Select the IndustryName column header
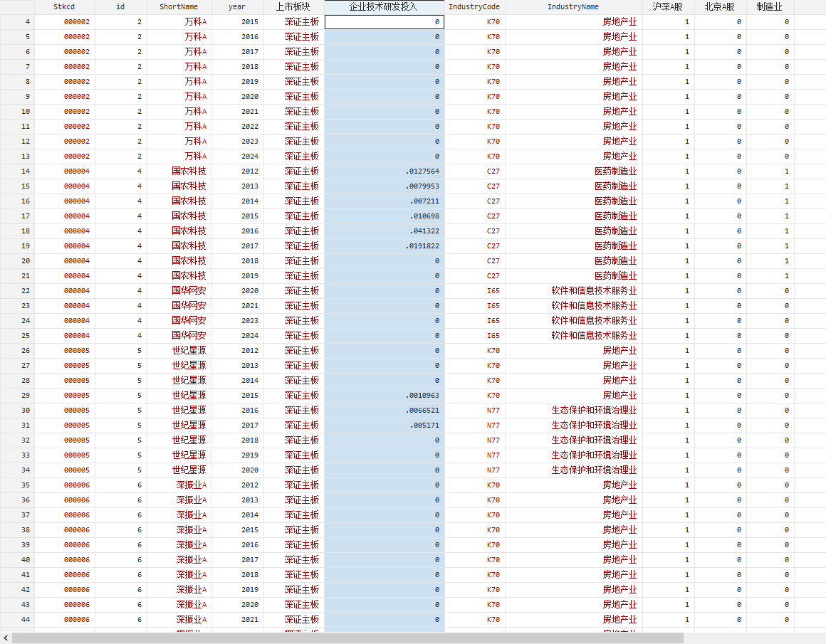This screenshot has height=644, width=826. click(573, 6)
